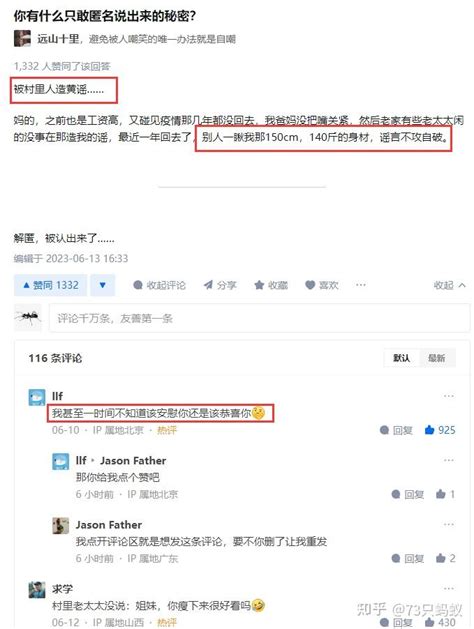Mark answer as liked with 喜欢 heart

pos(322,285)
